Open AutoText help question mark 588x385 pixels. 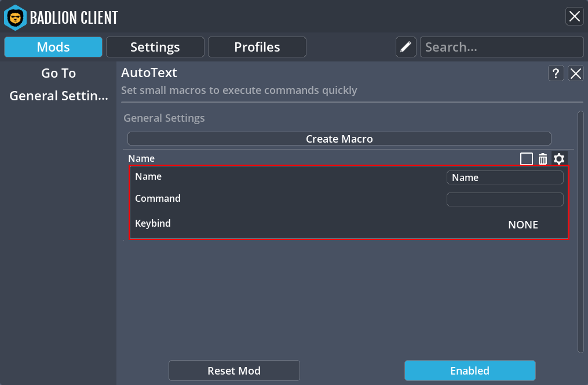pyautogui.click(x=556, y=73)
